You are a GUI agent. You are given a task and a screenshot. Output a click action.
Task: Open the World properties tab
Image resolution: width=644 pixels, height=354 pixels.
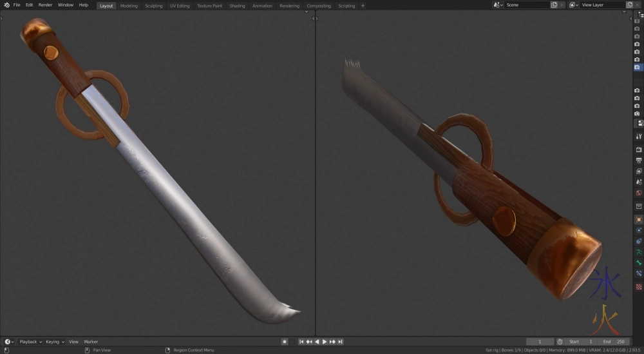639,193
